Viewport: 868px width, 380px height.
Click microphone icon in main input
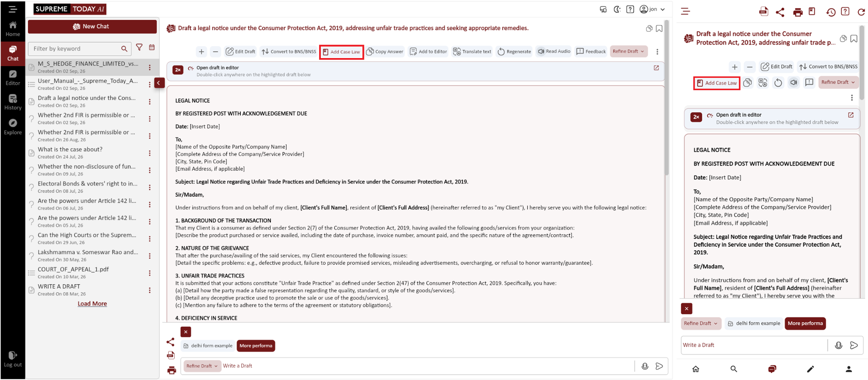[645, 366]
